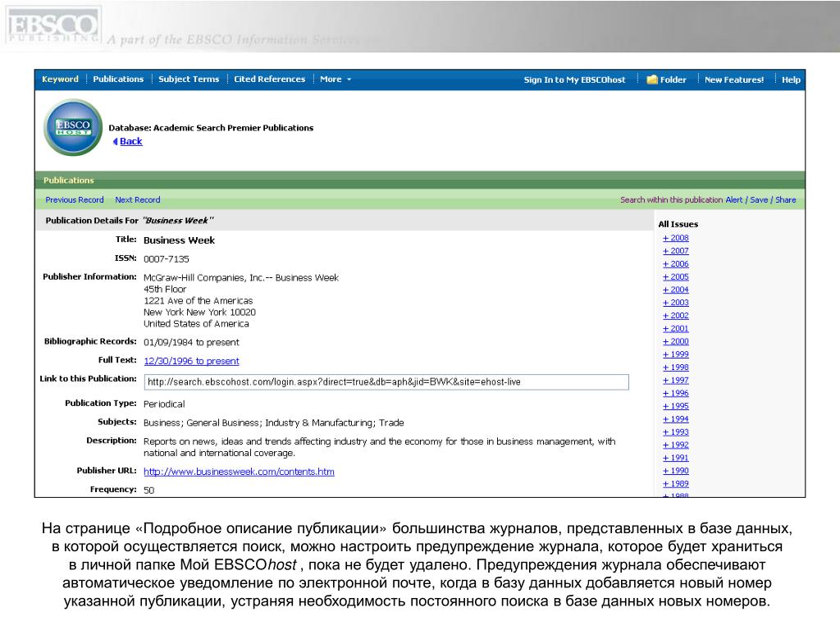
Task: Open the Subject Terms menu item
Action: (x=189, y=80)
